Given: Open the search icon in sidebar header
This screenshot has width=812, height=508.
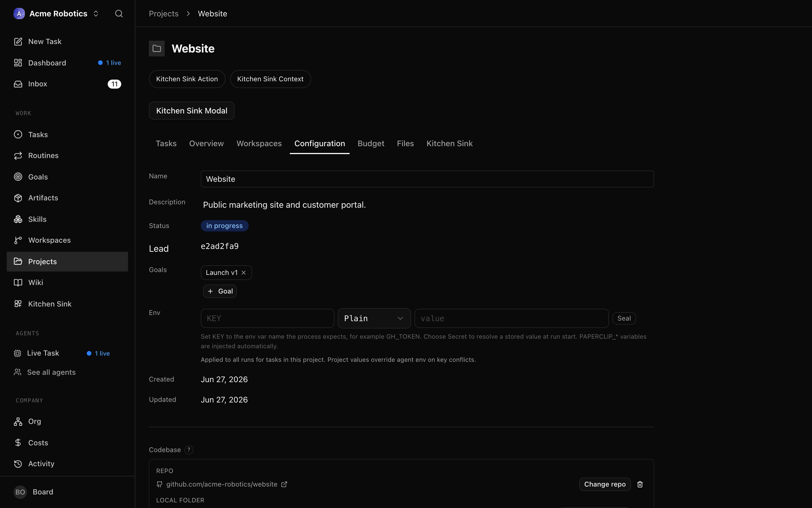Looking at the screenshot, I should point(119,14).
